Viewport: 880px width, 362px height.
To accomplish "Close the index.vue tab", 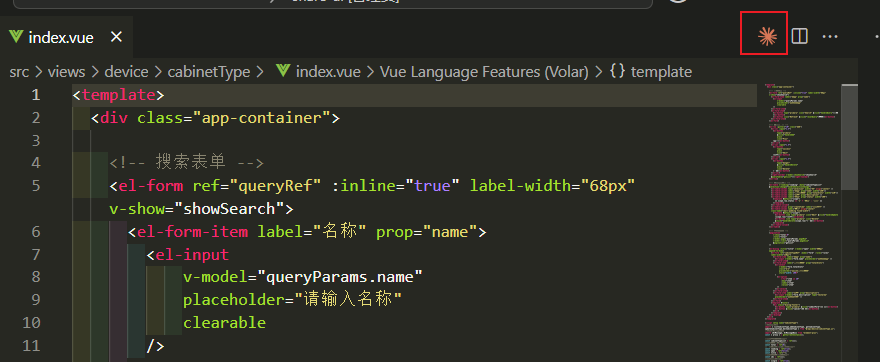I will coord(116,37).
